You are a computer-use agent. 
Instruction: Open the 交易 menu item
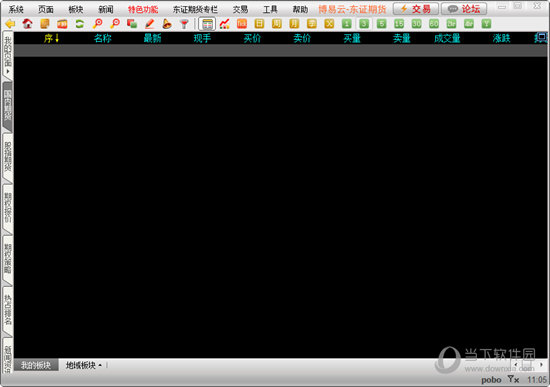(240, 9)
